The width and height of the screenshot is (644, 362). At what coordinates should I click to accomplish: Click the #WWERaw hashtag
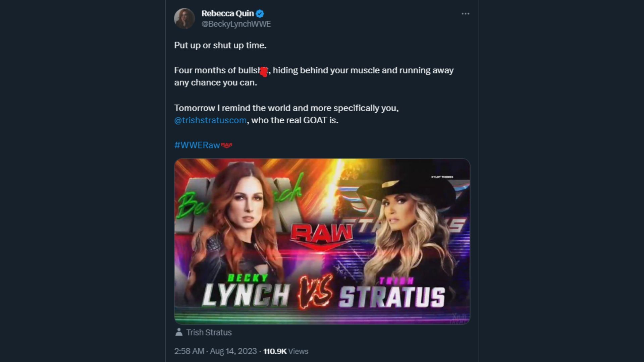coord(197,145)
